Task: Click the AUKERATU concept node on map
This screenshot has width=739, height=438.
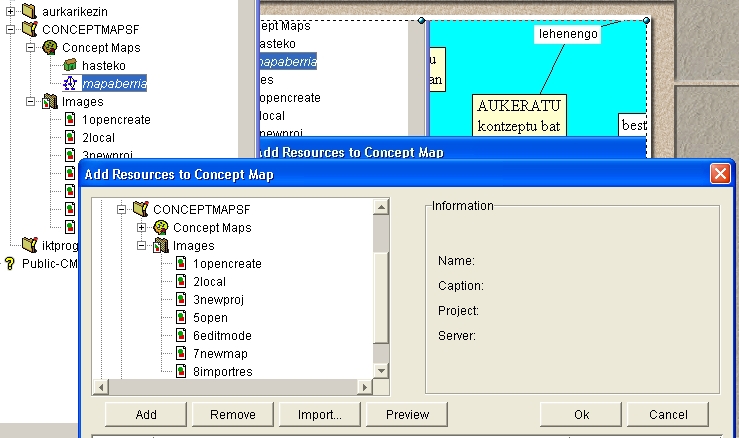Action: tap(519, 114)
